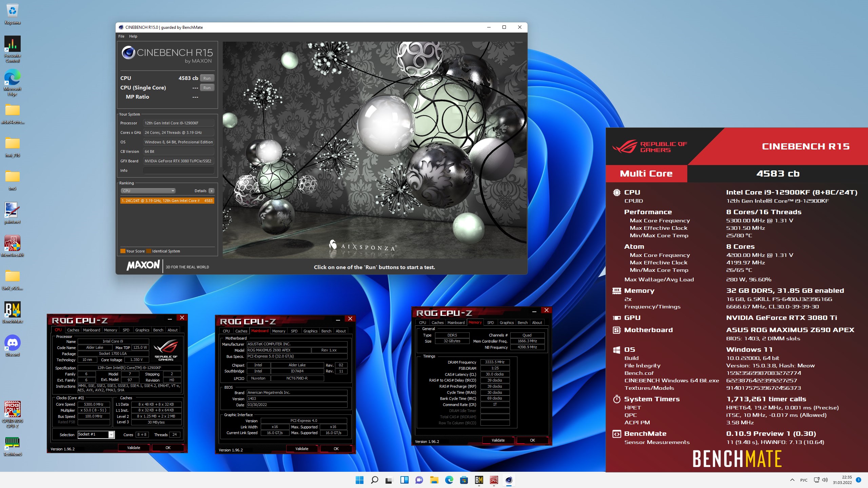The image size is (868, 488).
Task: Open the Cinebench File menu
Action: point(121,36)
